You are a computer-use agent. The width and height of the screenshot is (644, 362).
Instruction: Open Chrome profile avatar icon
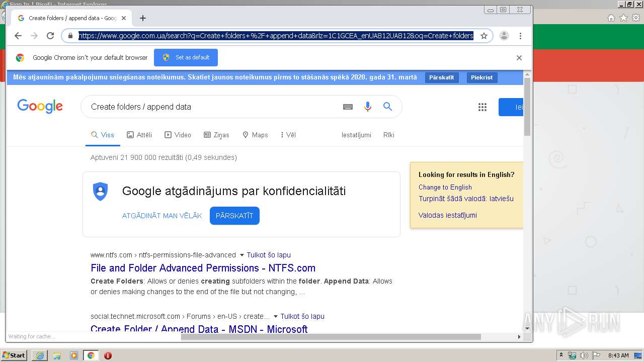click(x=504, y=36)
